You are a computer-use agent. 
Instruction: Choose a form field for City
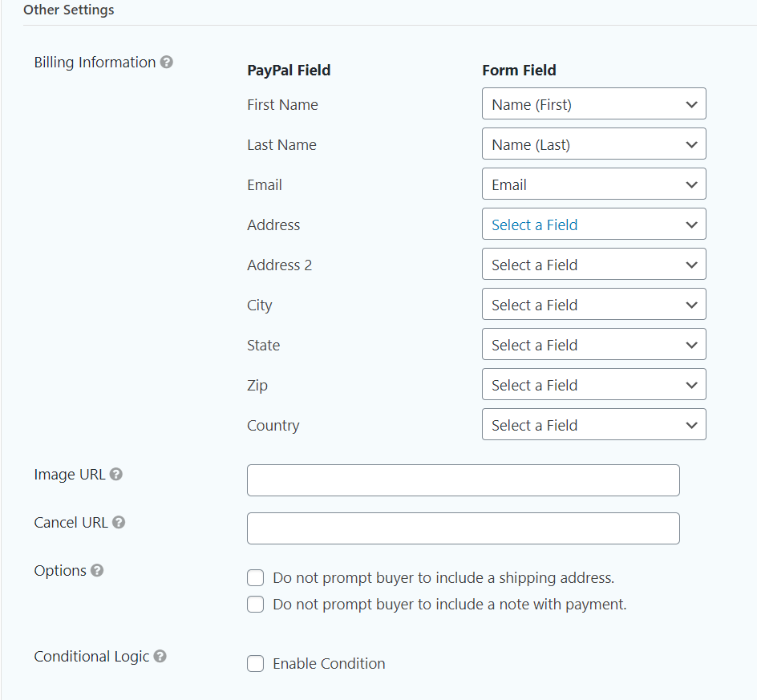pyautogui.click(x=593, y=305)
